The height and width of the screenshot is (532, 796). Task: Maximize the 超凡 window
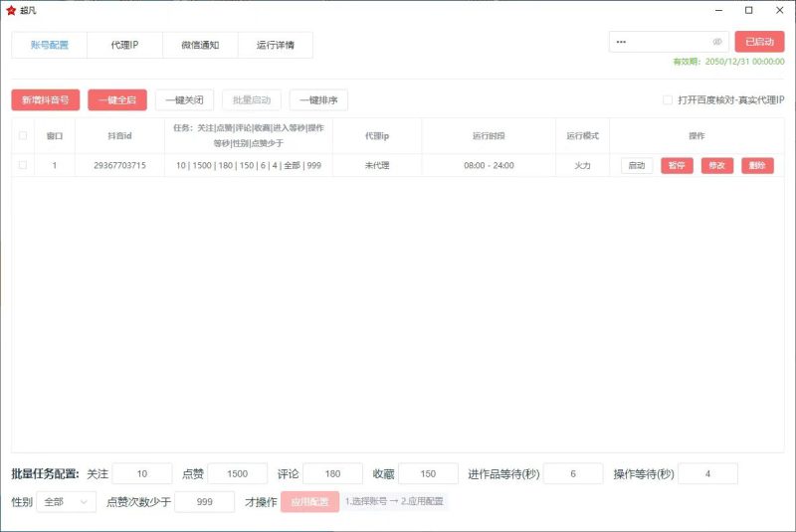(749, 10)
